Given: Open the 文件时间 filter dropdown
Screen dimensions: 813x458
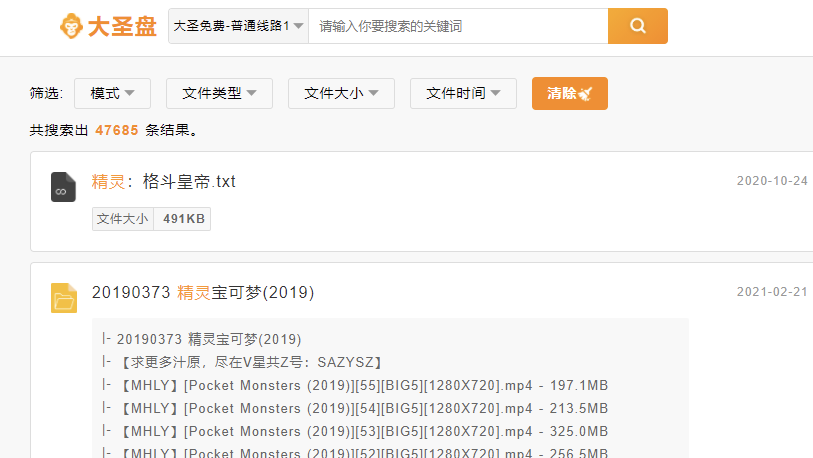Looking at the screenshot, I should coord(463,93).
